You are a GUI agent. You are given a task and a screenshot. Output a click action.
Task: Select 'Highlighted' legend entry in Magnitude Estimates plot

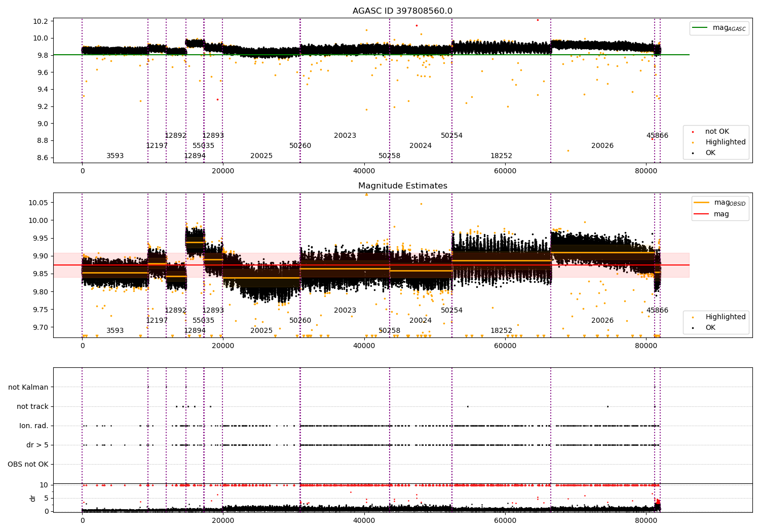pos(718,317)
